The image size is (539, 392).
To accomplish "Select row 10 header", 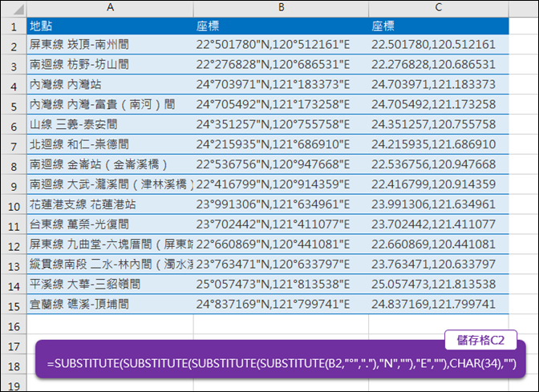I will coord(14,206).
